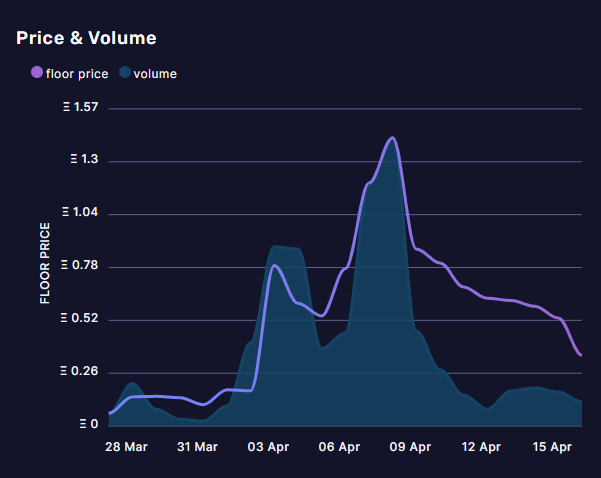
Task: Toggle the volume legend label
Action: (x=155, y=73)
